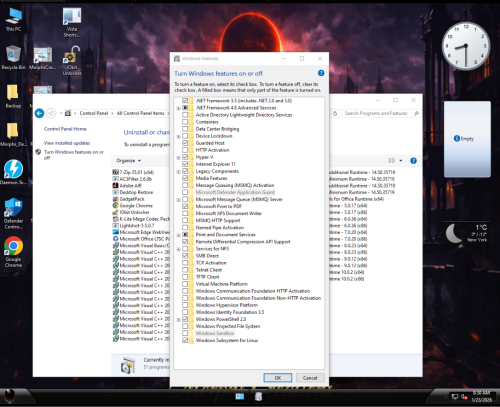Expand .NET Framework 4.8 Advanced Services

coord(178,108)
